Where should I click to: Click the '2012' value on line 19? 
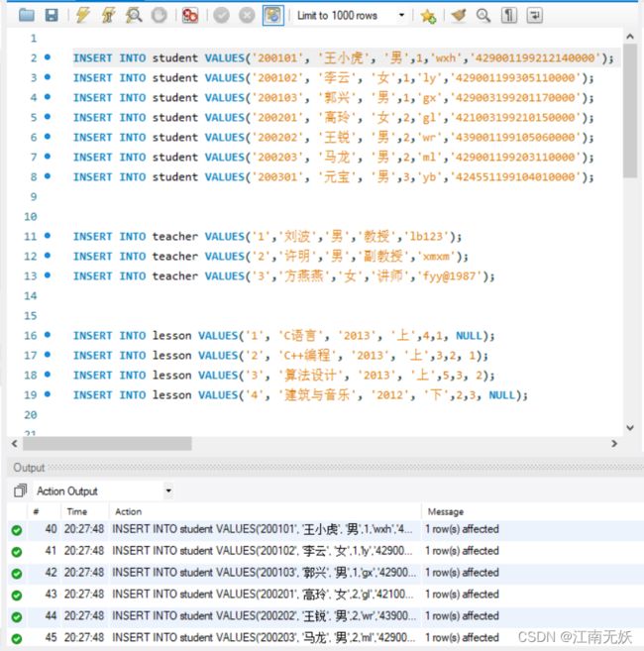(390, 394)
